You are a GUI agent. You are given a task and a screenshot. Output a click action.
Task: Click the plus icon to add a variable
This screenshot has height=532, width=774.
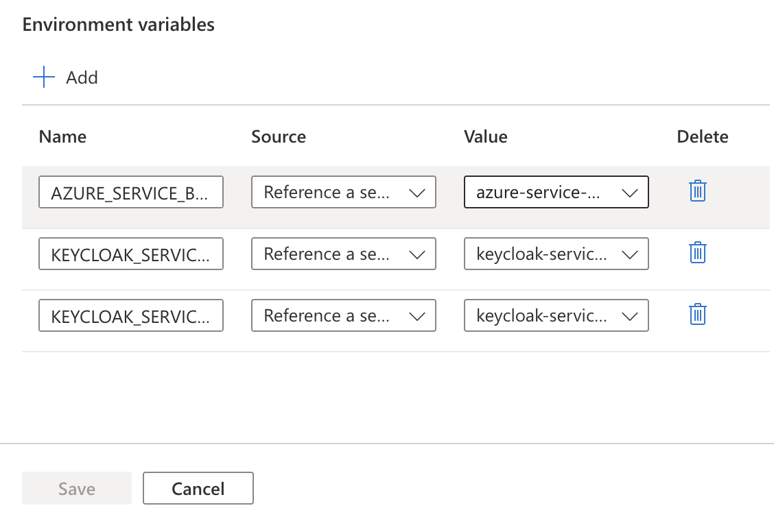tap(44, 77)
